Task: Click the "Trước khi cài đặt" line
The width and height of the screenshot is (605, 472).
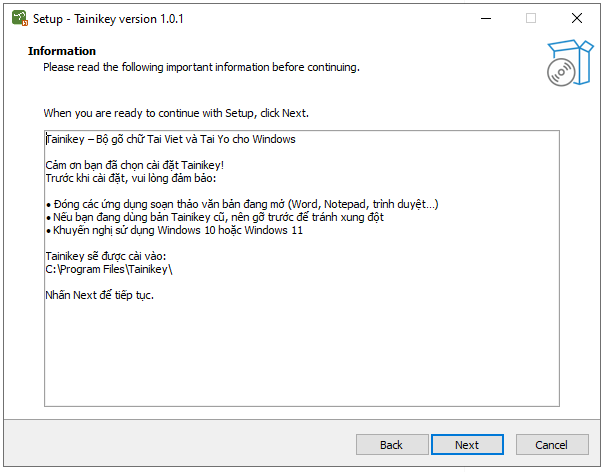Action: pos(138,177)
